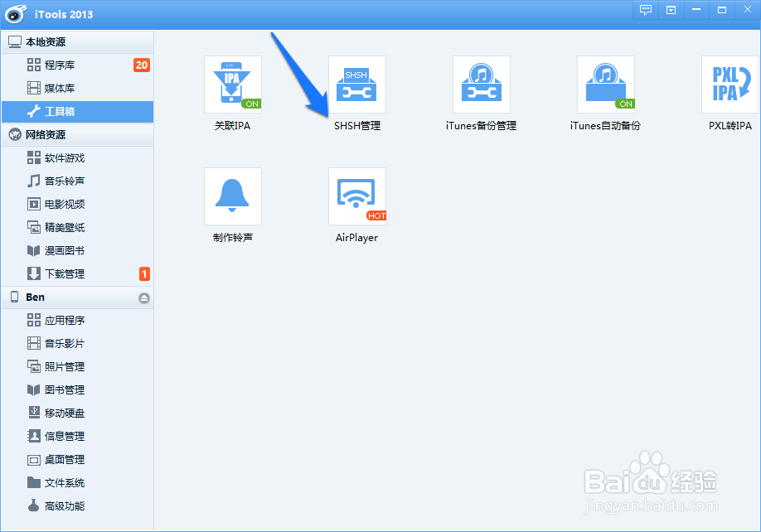Launch the AirPlayer tool icon

[357, 196]
